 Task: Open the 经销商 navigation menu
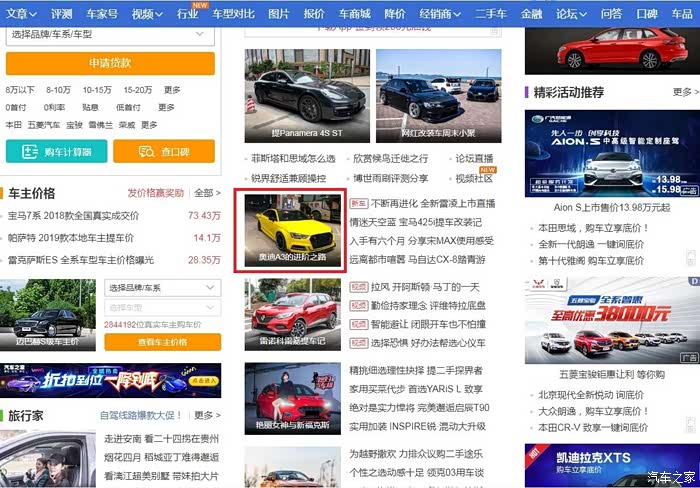[440, 13]
